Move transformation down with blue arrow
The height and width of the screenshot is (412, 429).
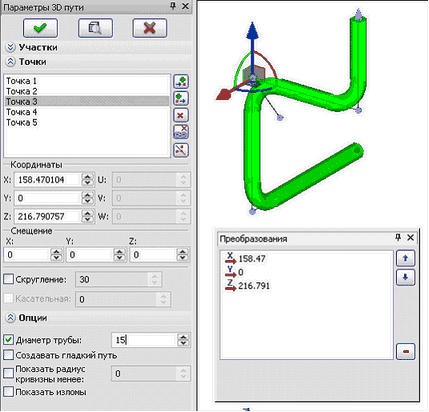(x=405, y=277)
